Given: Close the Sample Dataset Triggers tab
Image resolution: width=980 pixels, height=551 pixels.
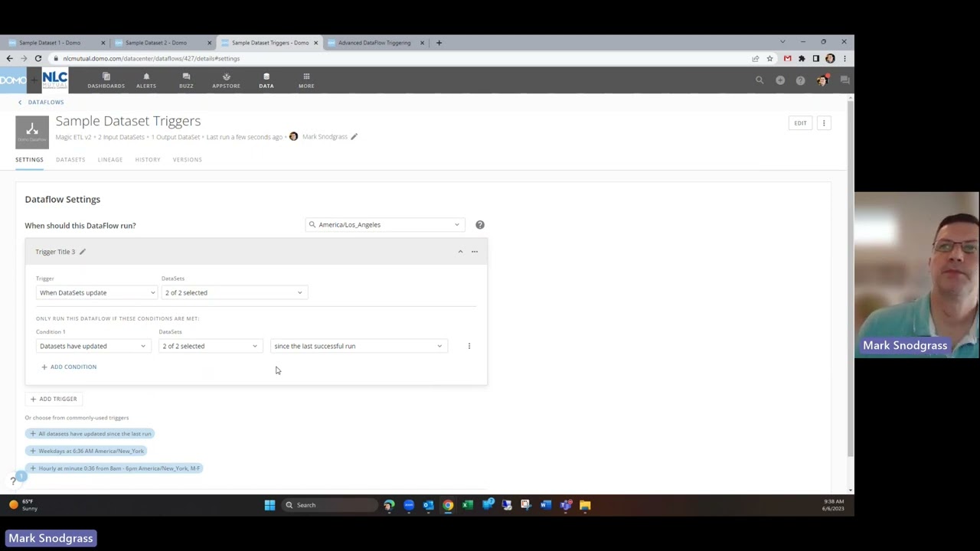Looking at the screenshot, I should (x=315, y=43).
